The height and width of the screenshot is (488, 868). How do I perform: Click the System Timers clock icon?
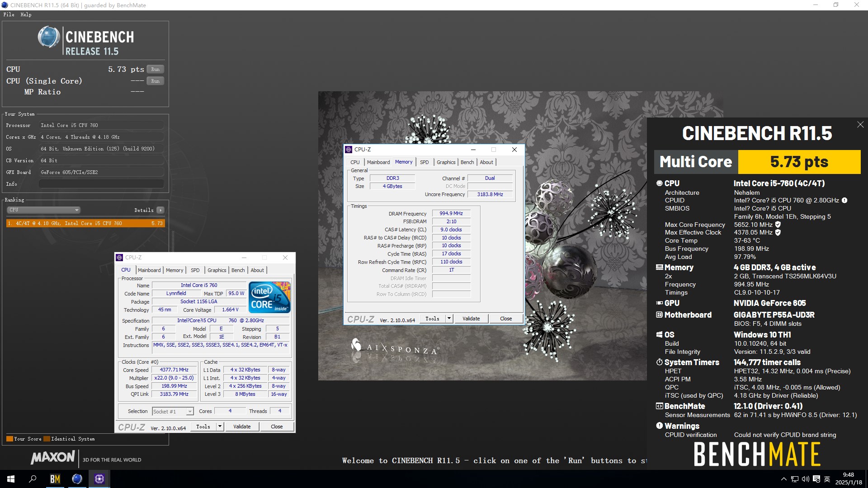[x=660, y=362]
